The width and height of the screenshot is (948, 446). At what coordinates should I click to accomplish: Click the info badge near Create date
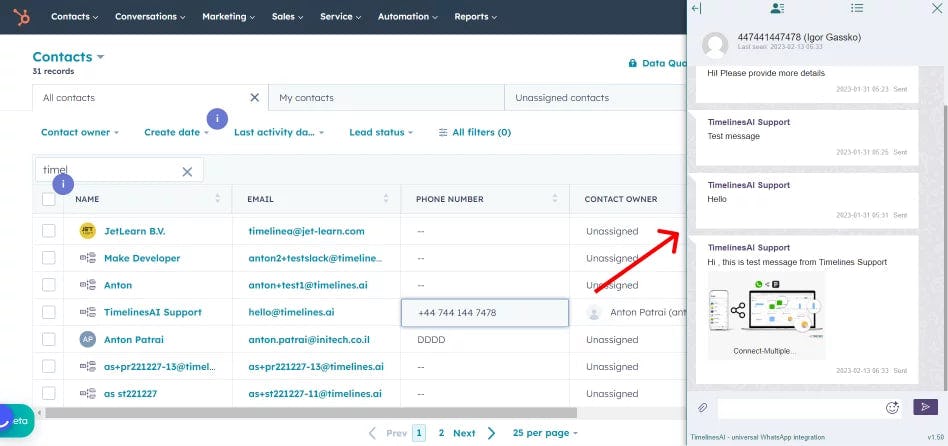[x=217, y=118]
